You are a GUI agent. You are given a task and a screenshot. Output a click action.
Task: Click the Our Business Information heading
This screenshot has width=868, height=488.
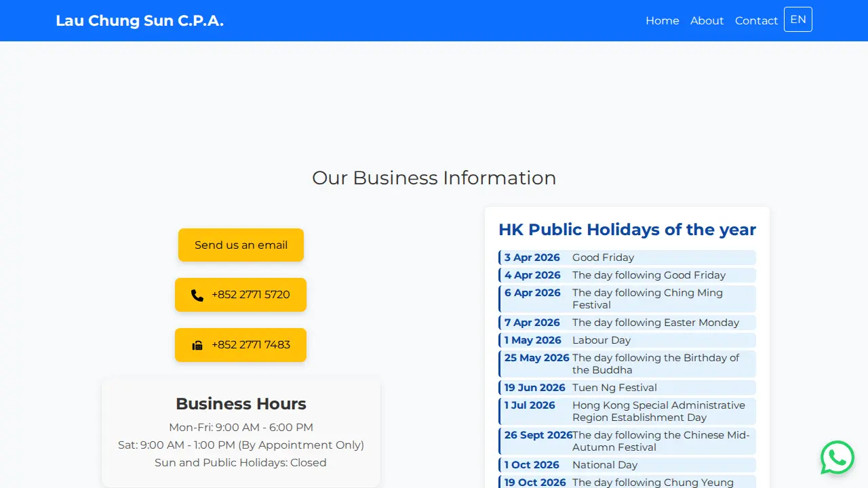pyautogui.click(x=434, y=178)
